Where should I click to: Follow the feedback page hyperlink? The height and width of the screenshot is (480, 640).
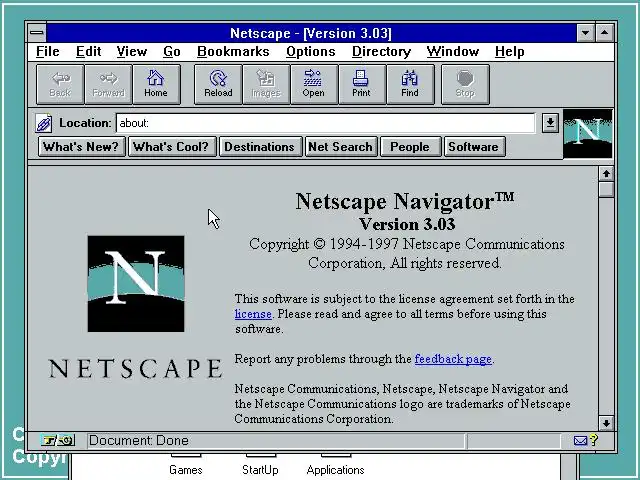tap(453, 359)
